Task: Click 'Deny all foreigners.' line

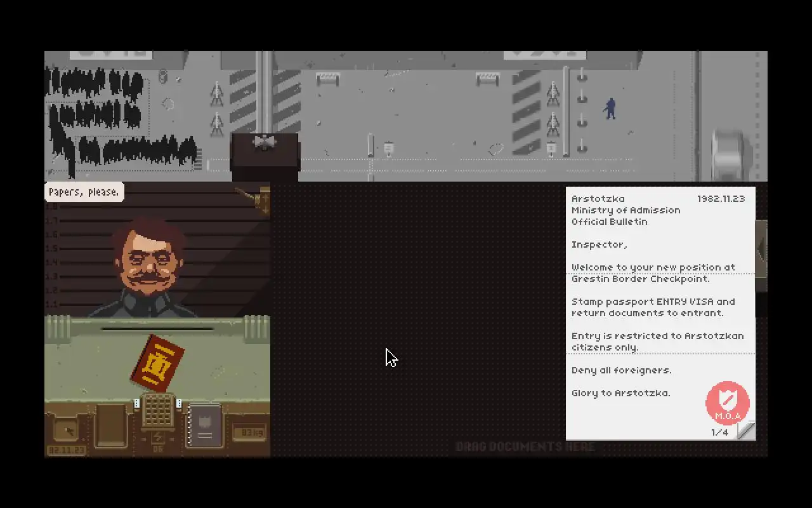Action: [621, 370]
